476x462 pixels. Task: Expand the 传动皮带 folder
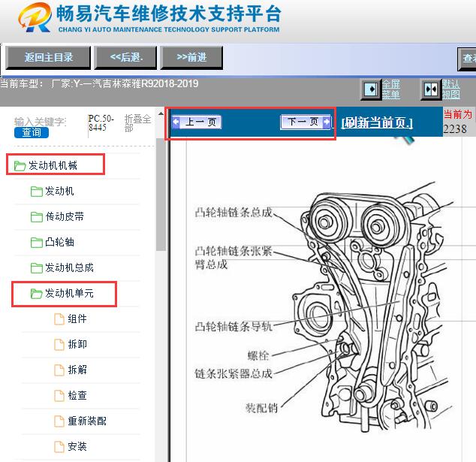point(65,216)
